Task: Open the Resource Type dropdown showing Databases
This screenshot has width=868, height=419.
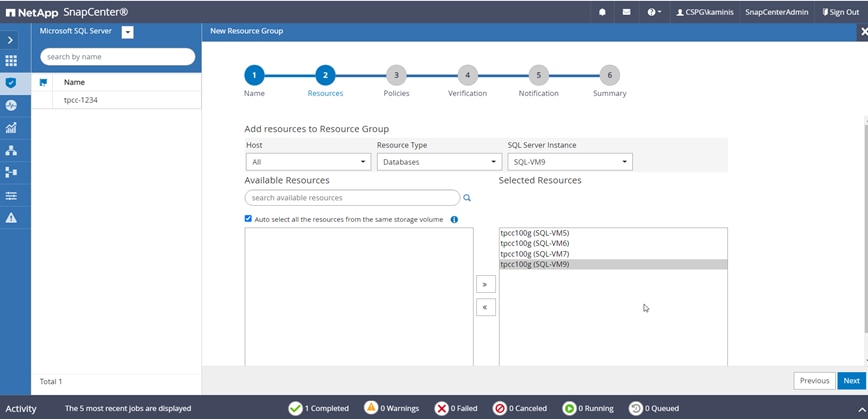Action: point(439,162)
